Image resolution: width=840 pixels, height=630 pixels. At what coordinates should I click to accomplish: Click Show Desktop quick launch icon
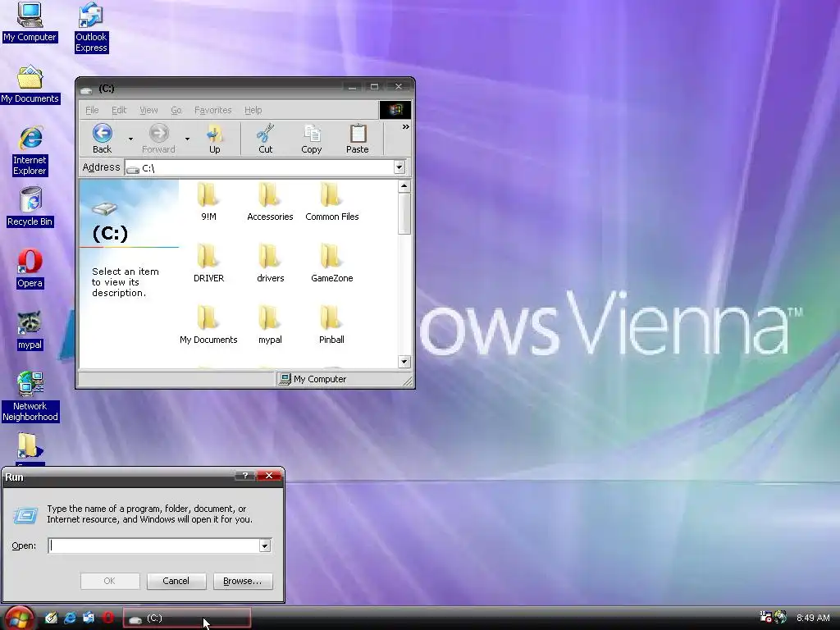tap(51, 618)
